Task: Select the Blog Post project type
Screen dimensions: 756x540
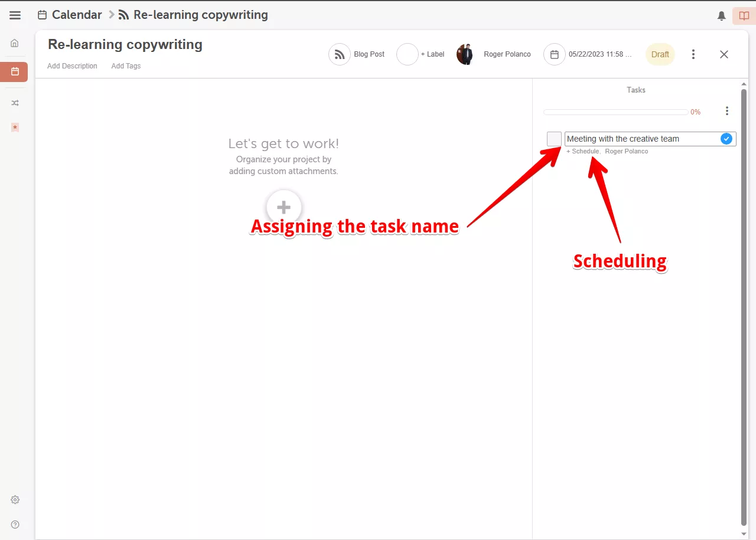Action: pyautogui.click(x=357, y=54)
